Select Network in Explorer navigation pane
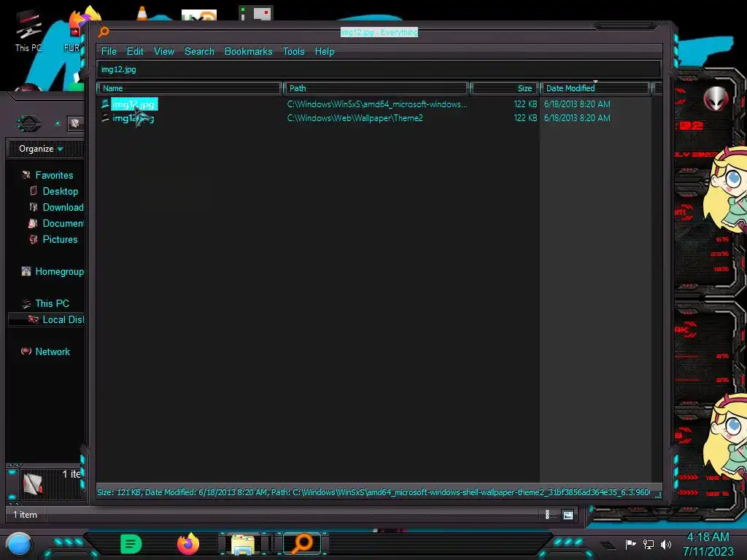Viewport: 747px width, 560px height. (x=53, y=351)
